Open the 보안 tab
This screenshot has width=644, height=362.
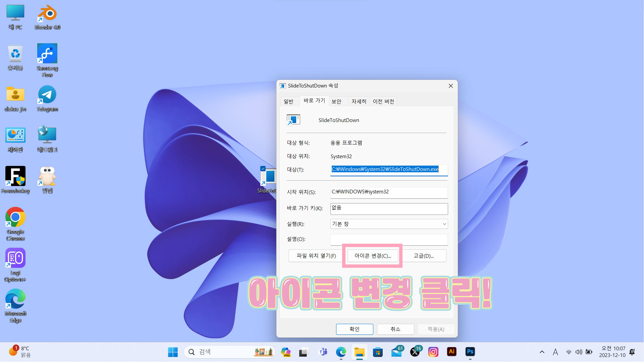pyautogui.click(x=336, y=101)
